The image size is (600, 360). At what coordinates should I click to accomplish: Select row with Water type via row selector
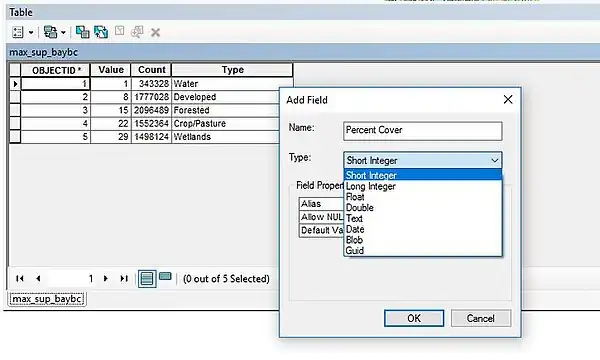pyautogui.click(x=15, y=84)
